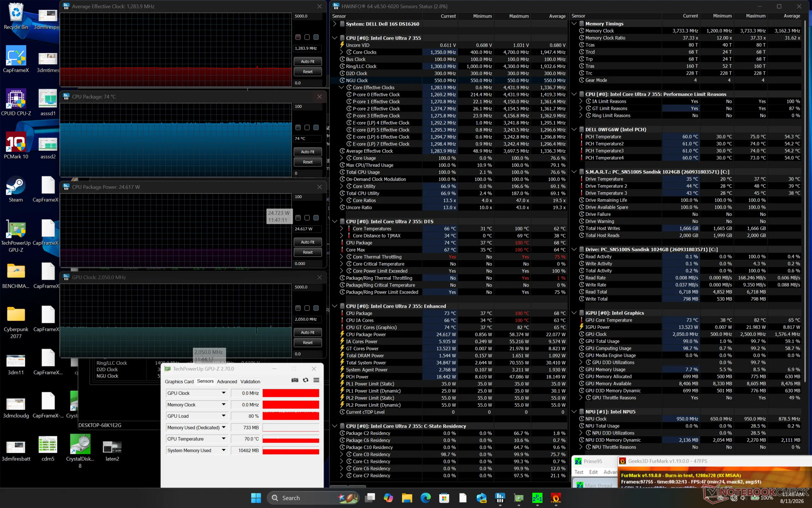The height and width of the screenshot is (508, 812).
Task: Expand the Core Ratios row
Action: pyautogui.click(x=341, y=200)
